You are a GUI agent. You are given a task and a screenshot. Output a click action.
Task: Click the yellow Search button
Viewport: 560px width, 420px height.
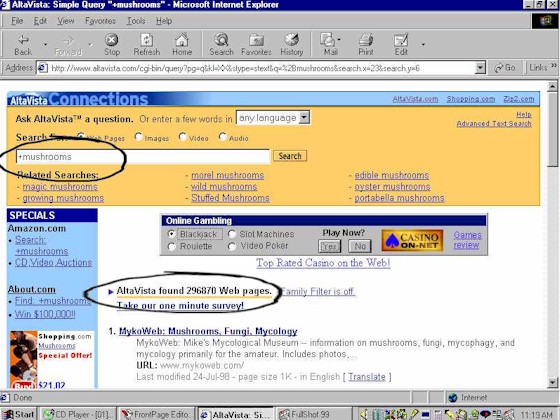coord(290,156)
